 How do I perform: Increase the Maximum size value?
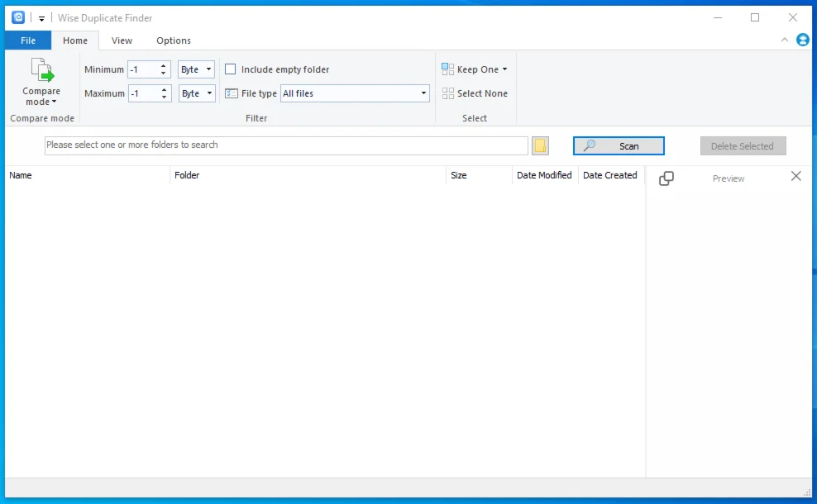click(x=164, y=90)
